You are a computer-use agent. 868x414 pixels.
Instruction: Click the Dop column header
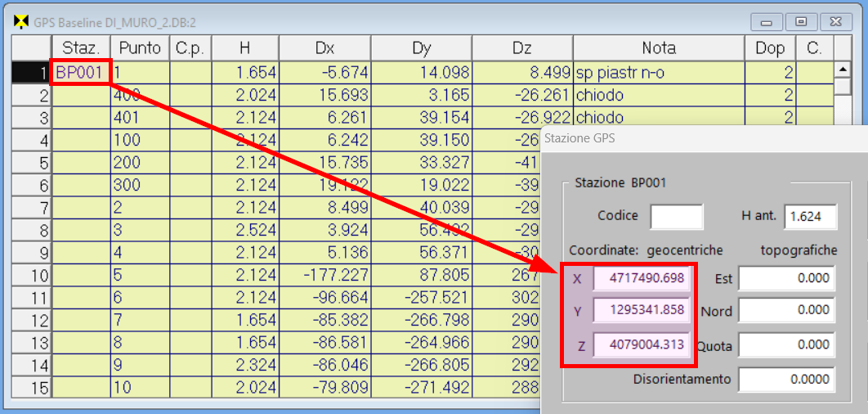769,48
